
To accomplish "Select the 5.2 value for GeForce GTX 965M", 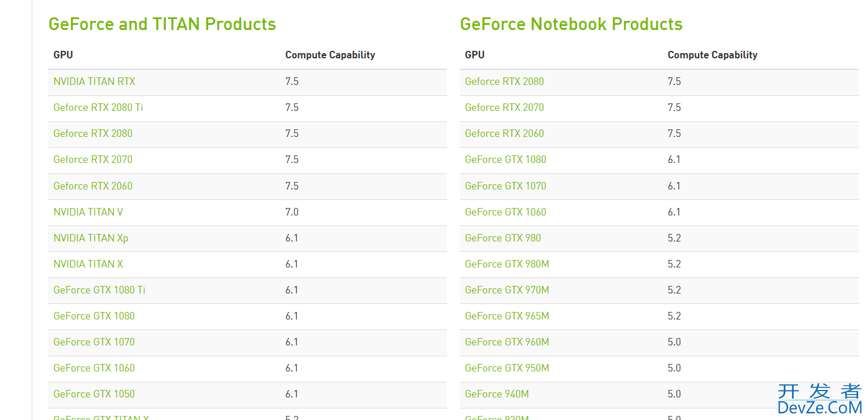I will [674, 316].
